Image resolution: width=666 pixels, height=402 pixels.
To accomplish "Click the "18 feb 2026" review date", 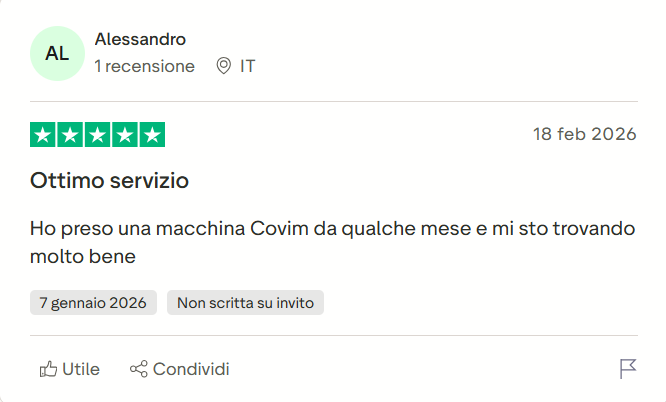I will click(584, 135).
